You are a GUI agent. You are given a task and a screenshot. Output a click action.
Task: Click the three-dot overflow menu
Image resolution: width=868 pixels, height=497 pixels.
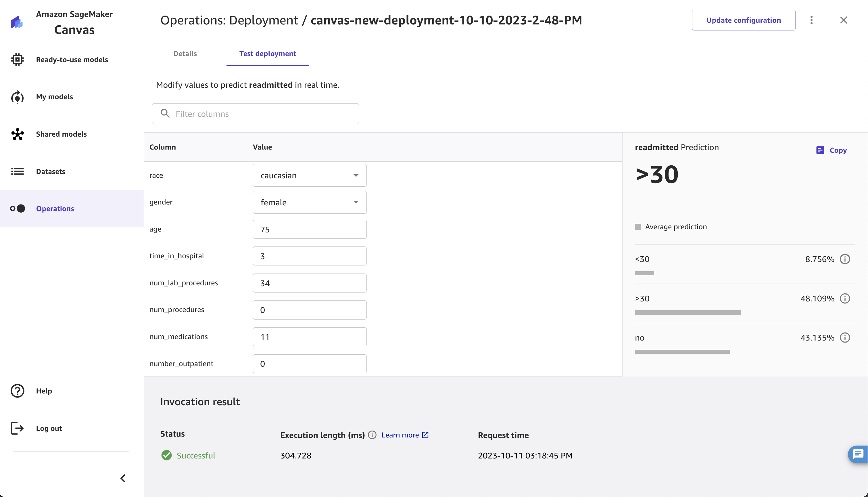(811, 20)
